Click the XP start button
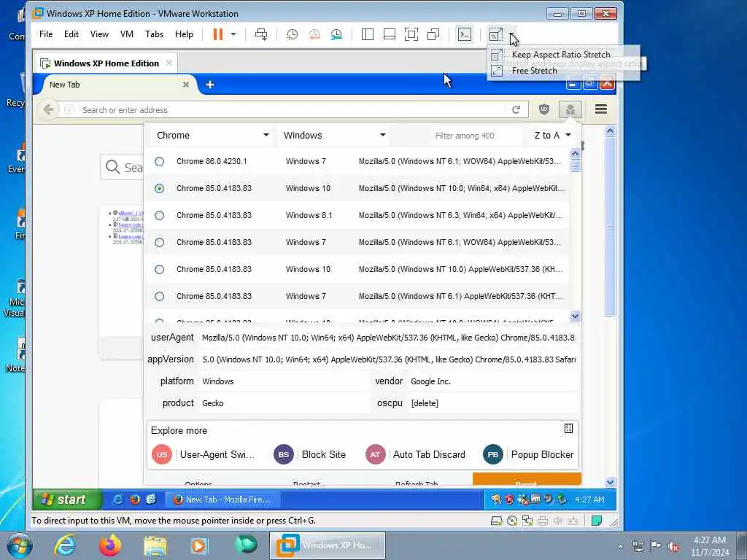The image size is (747, 560). 66,499
